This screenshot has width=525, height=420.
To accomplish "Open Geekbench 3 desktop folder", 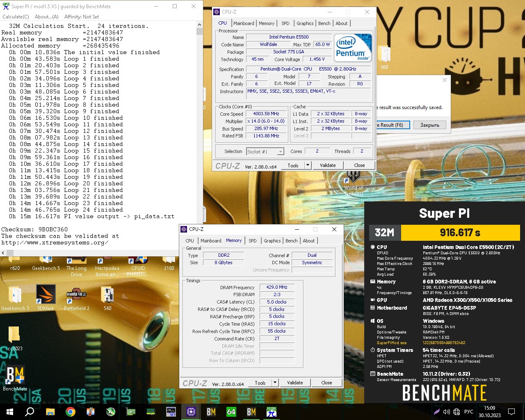I will (x=15, y=298).
